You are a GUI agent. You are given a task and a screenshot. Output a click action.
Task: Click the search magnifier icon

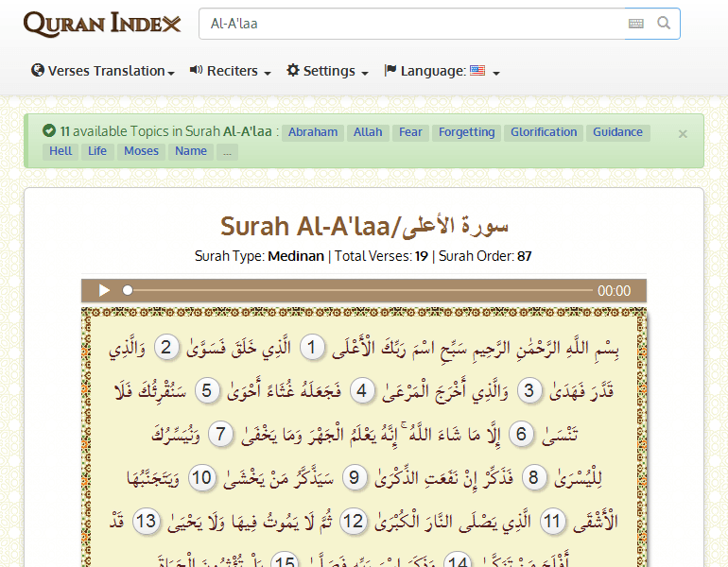665,24
